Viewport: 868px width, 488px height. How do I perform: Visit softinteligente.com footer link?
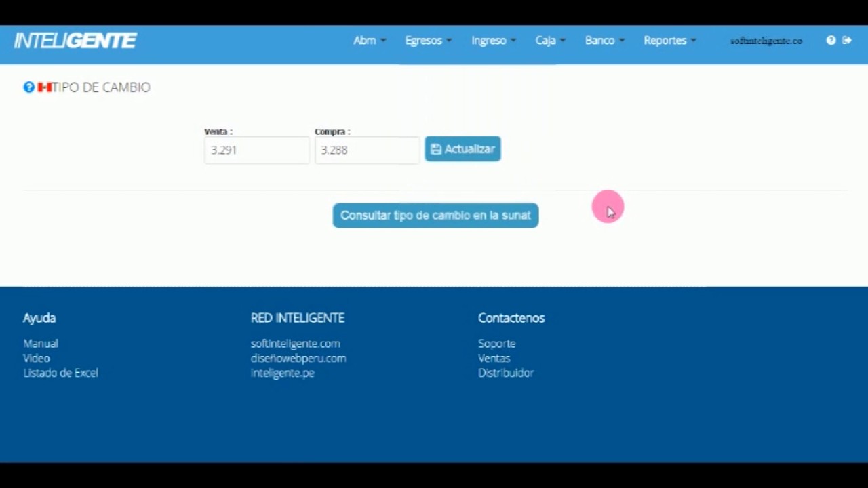[295, 344]
